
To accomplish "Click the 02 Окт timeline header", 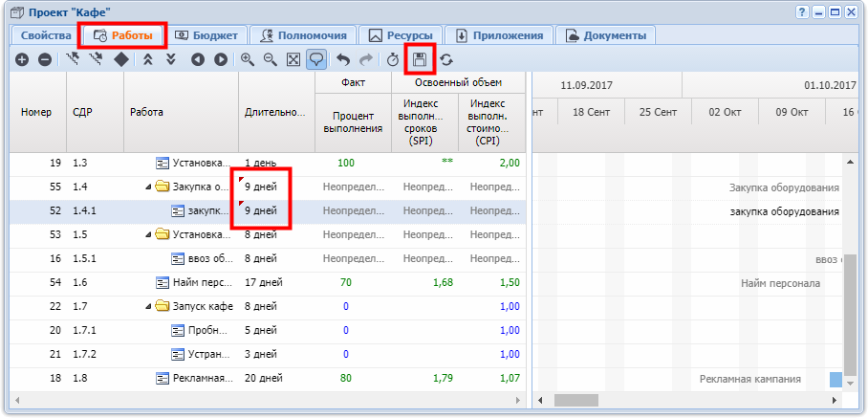I will [726, 112].
